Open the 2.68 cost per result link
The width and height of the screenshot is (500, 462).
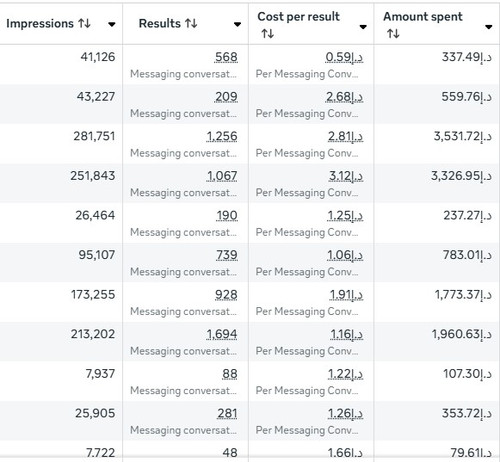tap(344, 97)
